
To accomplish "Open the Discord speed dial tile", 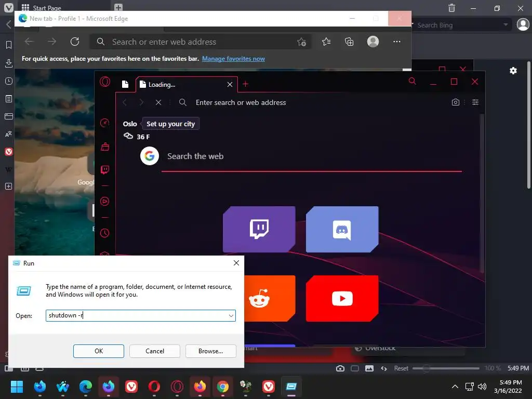I will [x=342, y=229].
